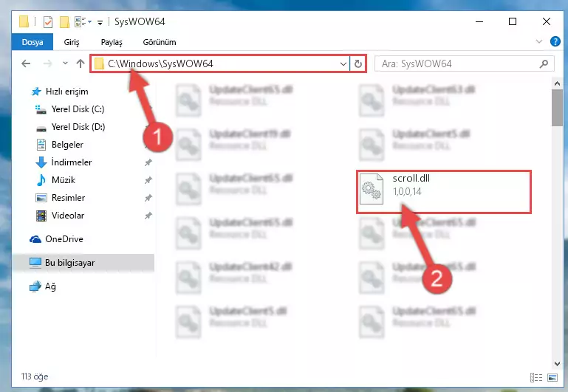Minimize the SysWOW64 window
Viewport: 568px width, 392px height.
point(479,21)
